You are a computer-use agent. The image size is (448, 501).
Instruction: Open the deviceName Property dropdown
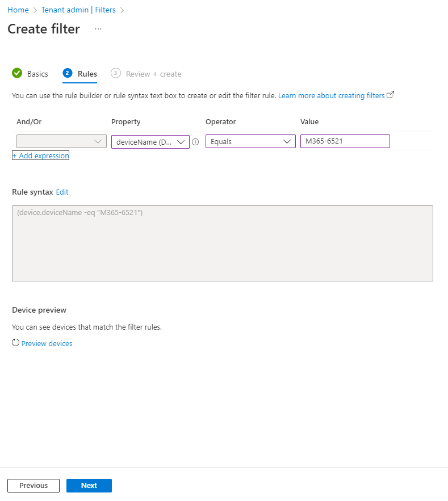click(150, 142)
